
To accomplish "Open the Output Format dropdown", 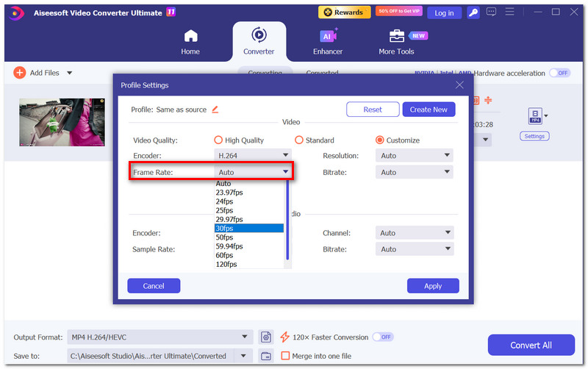I will pyautogui.click(x=159, y=337).
